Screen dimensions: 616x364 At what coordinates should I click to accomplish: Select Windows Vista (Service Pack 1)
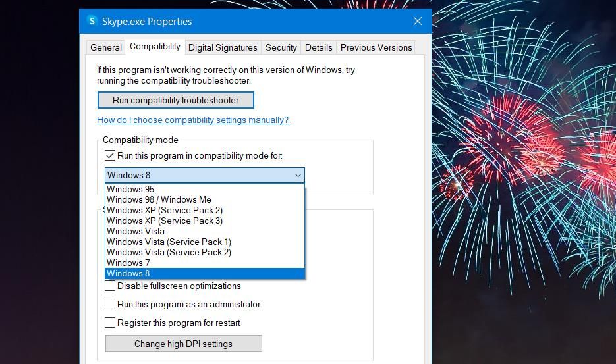click(205, 242)
